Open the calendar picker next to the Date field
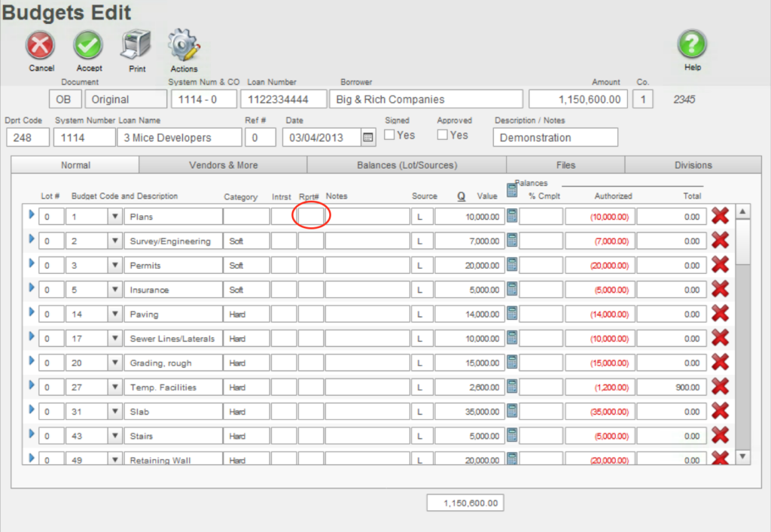Screen dimensions: 771x532 point(367,137)
